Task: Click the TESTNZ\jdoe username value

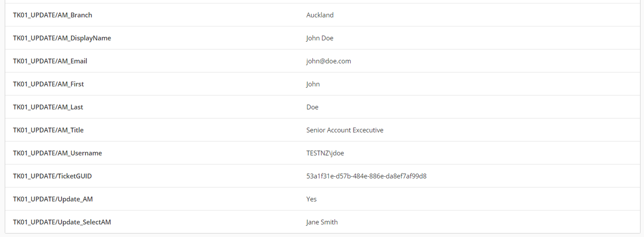Action: click(x=325, y=153)
